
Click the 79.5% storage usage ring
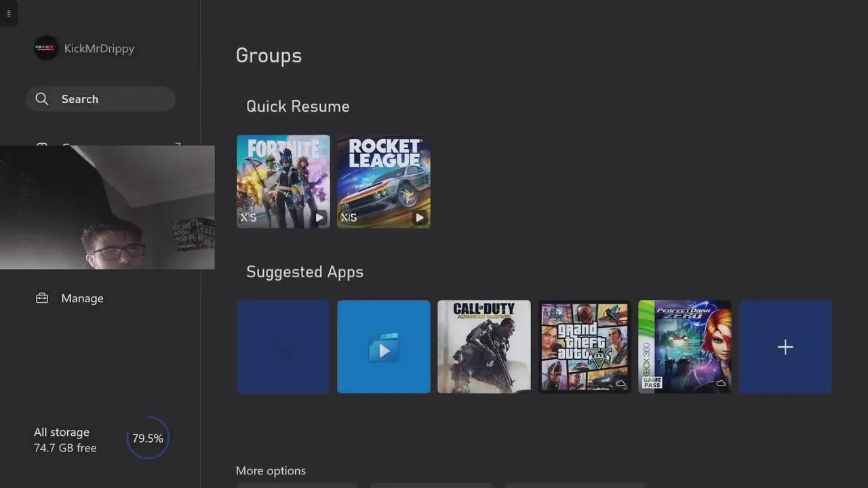pos(147,439)
